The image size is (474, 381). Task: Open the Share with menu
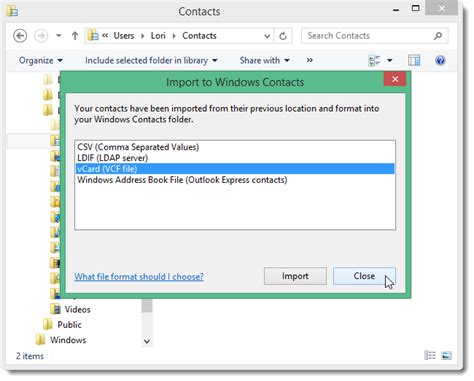pos(265,61)
